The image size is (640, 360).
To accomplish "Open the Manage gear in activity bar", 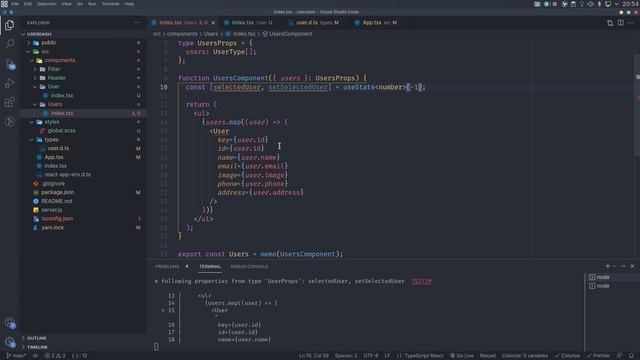I will coord(10,342).
